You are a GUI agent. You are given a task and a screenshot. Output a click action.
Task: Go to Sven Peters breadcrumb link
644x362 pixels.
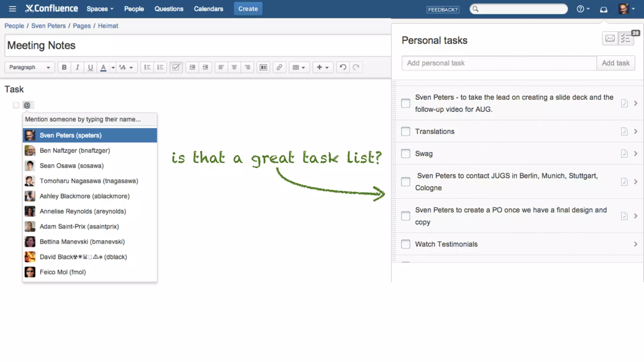[48, 26]
